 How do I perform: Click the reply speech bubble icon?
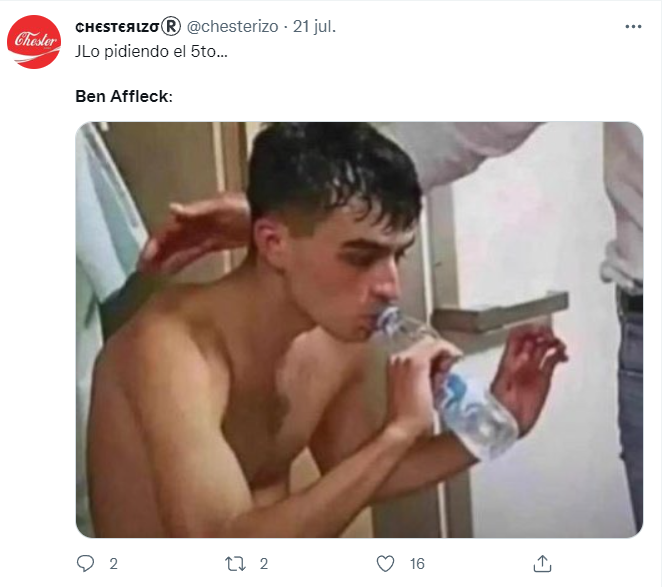[x=86, y=563]
